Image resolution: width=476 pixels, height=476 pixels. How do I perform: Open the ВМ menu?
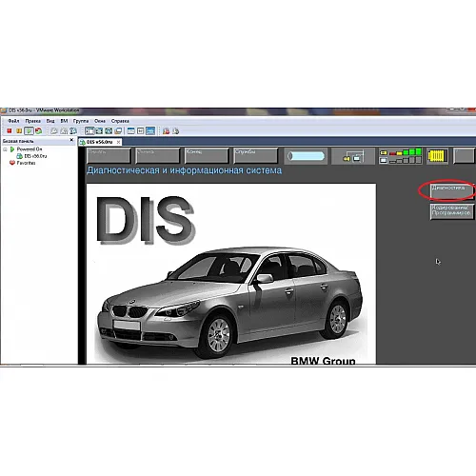coord(64,121)
